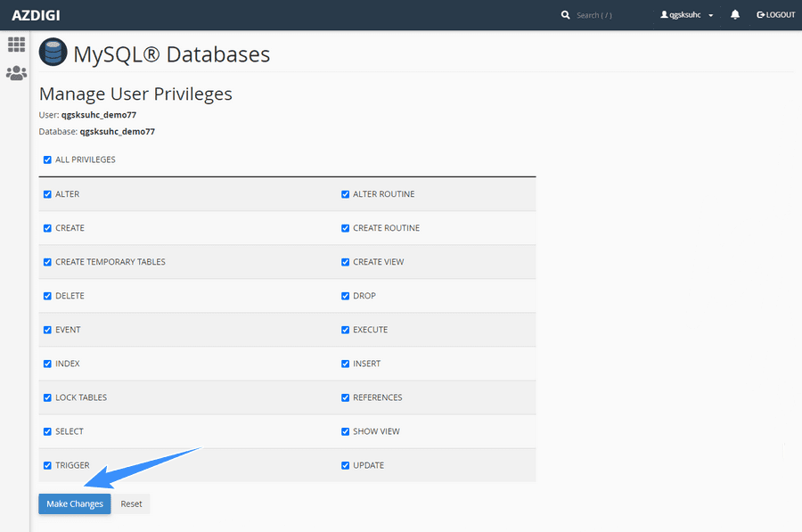Uncheck the DROP privilege
The height and width of the screenshot is (532, 802).
(345, 296)
